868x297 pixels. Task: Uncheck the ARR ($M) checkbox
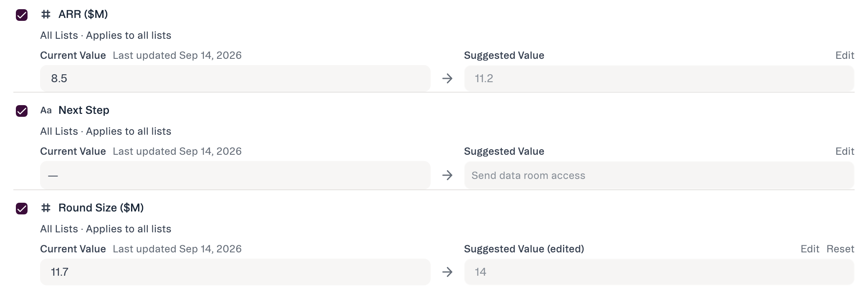click(x=22, y=15)
